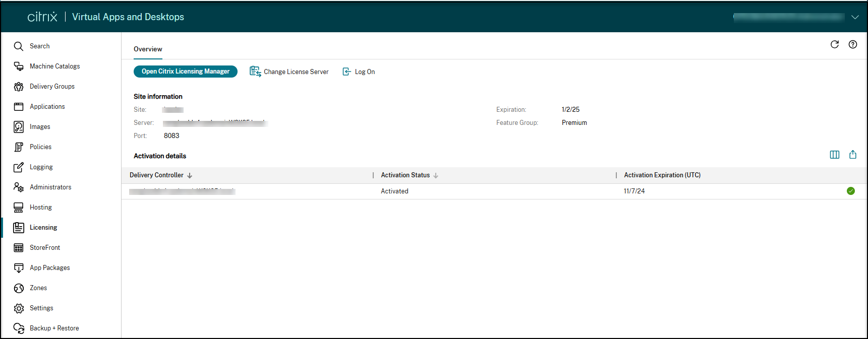Click Open Citrix Licensing Manager button
This screenshot has height=339, width=868.
(x=185, y=72)
